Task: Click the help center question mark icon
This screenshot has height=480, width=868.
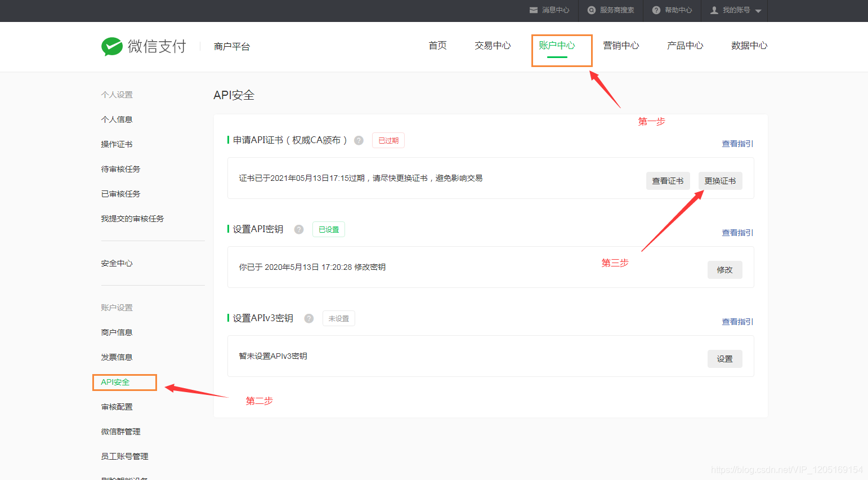Action: [656, 10]
